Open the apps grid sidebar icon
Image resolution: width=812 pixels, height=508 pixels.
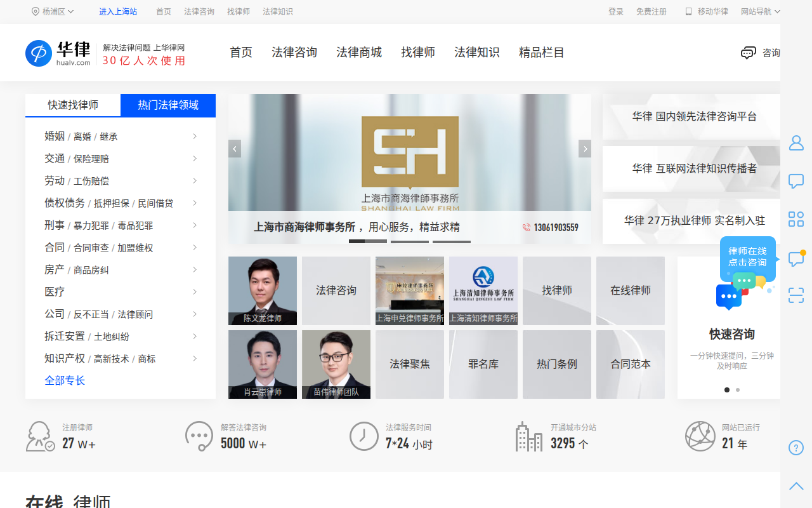tap(796, 219)
